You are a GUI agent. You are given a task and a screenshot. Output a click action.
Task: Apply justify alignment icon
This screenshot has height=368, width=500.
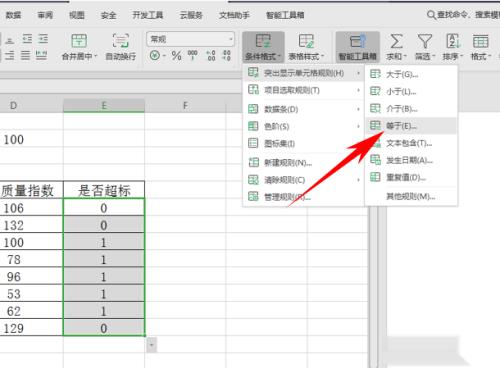pyautogui.click(x=25, y=55)
